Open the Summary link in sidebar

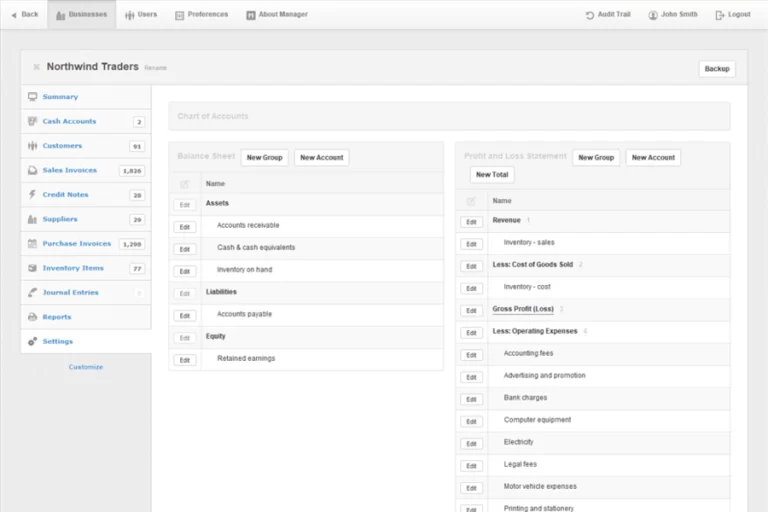pos(60,97)
